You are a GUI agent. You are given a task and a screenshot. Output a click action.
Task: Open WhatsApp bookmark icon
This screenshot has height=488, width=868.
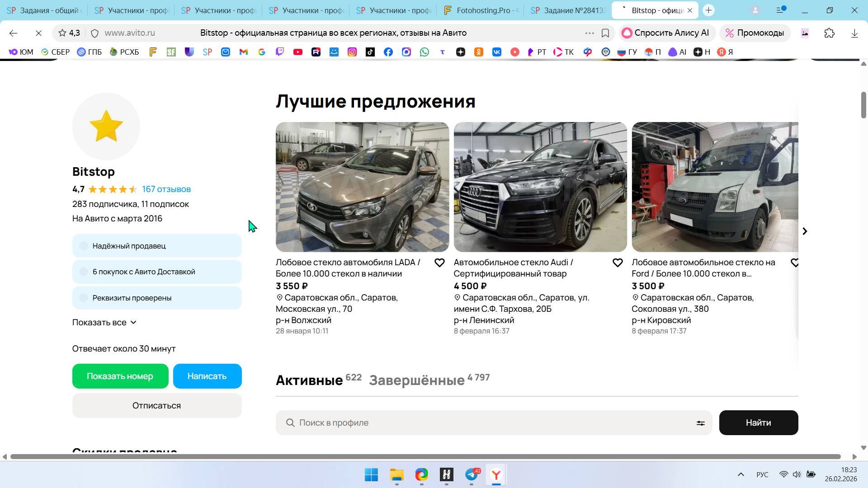click(x=424, y=52)
